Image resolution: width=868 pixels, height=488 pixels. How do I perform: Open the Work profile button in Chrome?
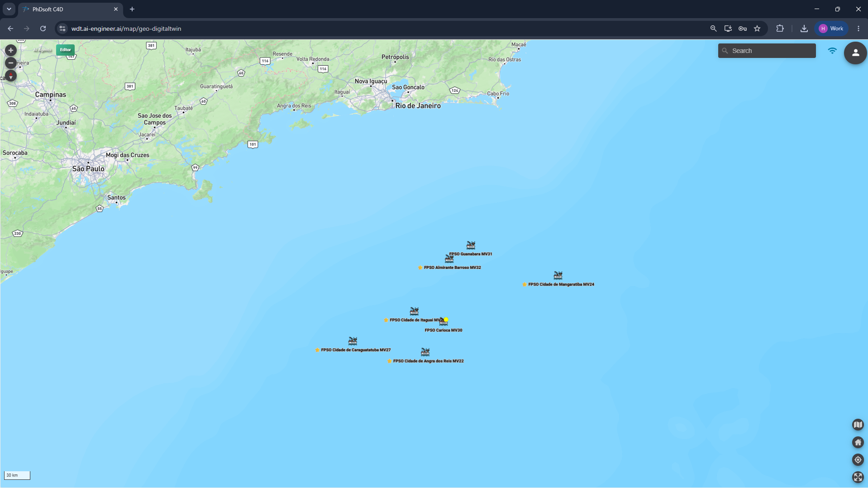831,29
